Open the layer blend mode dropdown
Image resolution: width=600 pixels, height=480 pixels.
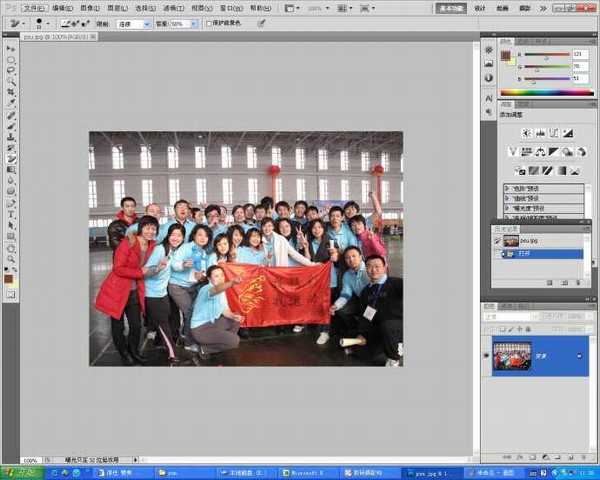[510, 317]
